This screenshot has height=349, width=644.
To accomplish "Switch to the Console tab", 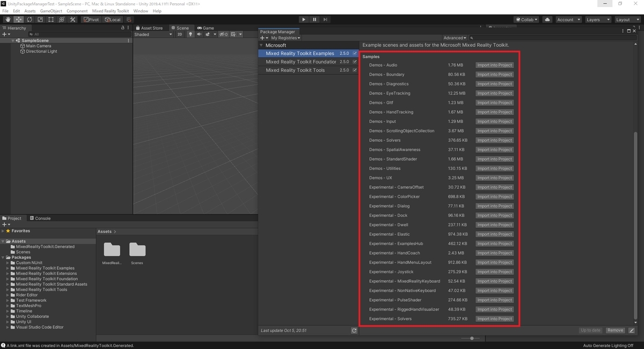I will [40, 219].
